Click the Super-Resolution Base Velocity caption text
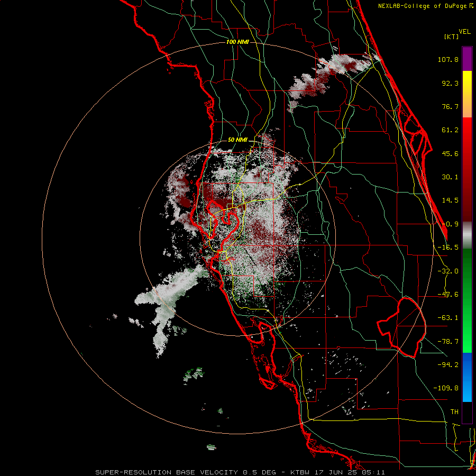 tap(240, 472)
